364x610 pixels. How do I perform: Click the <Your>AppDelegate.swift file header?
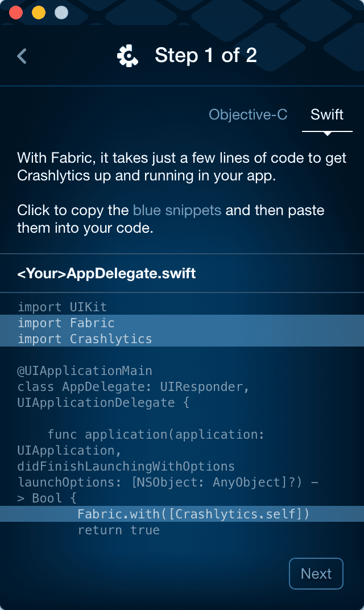106,273
